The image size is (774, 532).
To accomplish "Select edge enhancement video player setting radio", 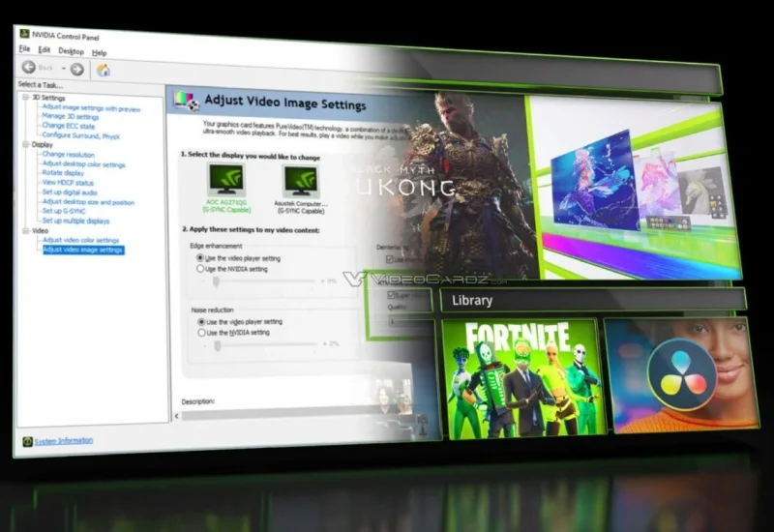I will [x=200, y=257].
